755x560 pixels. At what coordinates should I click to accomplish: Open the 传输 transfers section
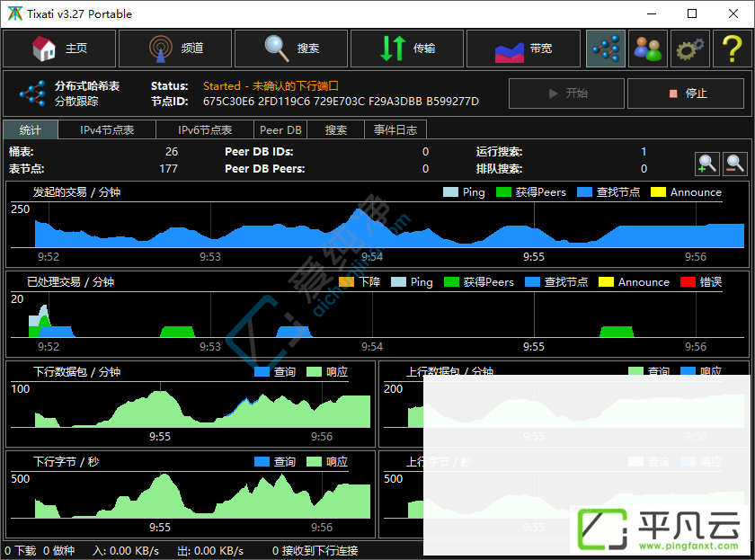pyautogui.click(x=407, y=49)
